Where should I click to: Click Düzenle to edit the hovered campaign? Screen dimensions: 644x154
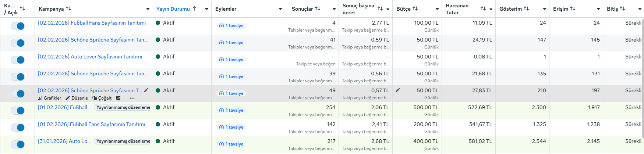77,98
